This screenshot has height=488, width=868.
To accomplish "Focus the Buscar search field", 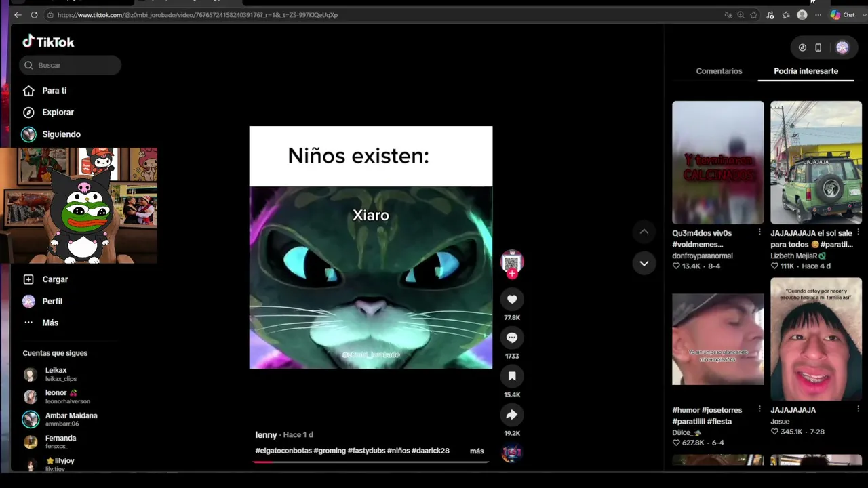I will pos(71,65).
